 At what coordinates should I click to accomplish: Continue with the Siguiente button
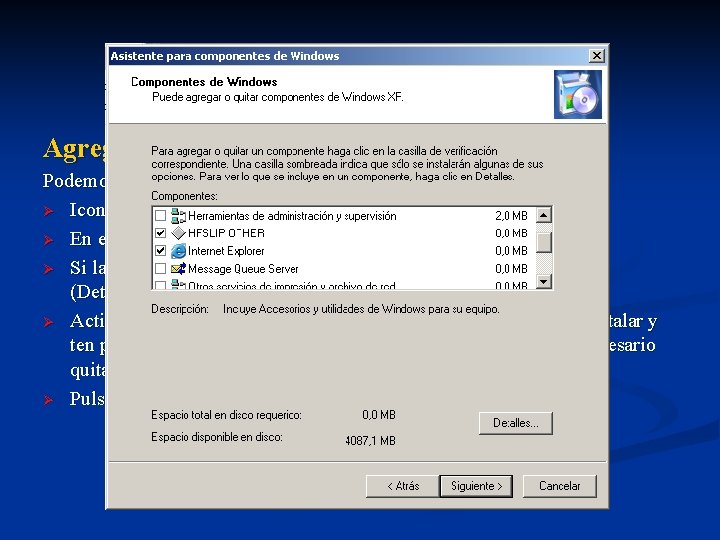pos(476,486)
